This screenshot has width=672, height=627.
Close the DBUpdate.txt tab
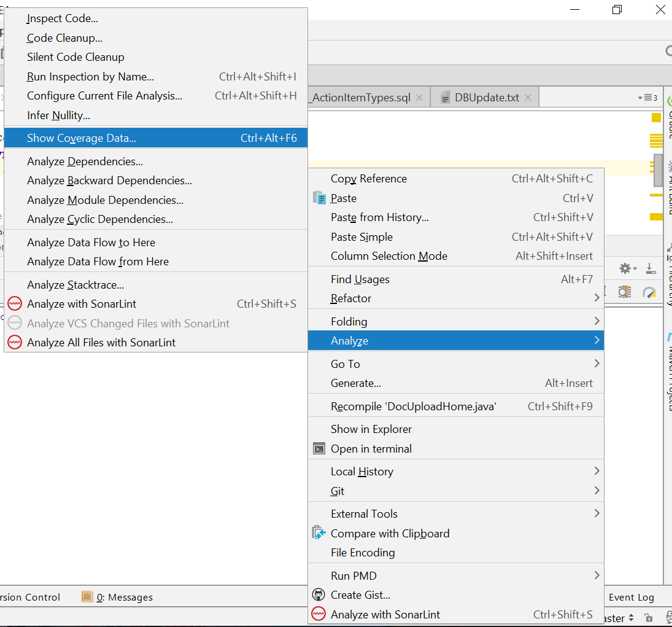(x=528, y=98)
